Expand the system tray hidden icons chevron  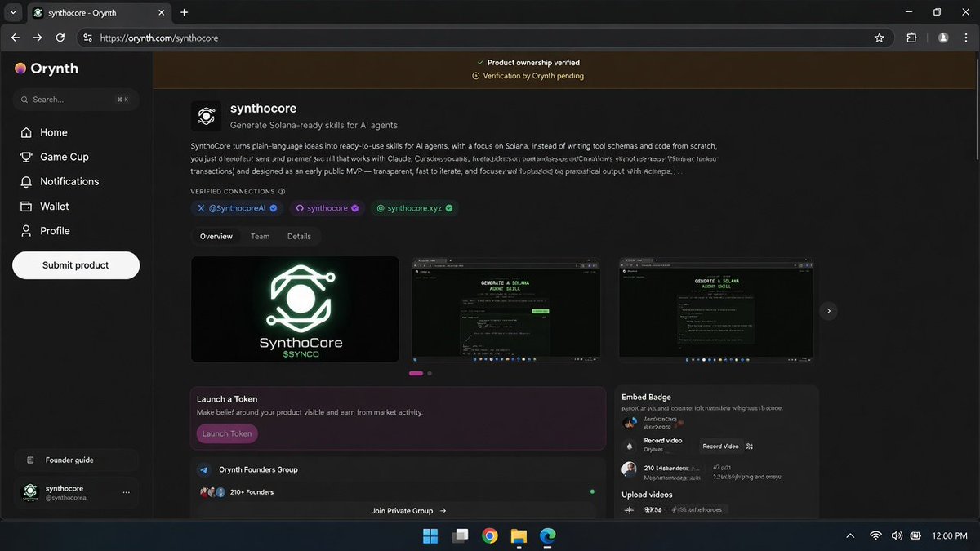[850, 535]
